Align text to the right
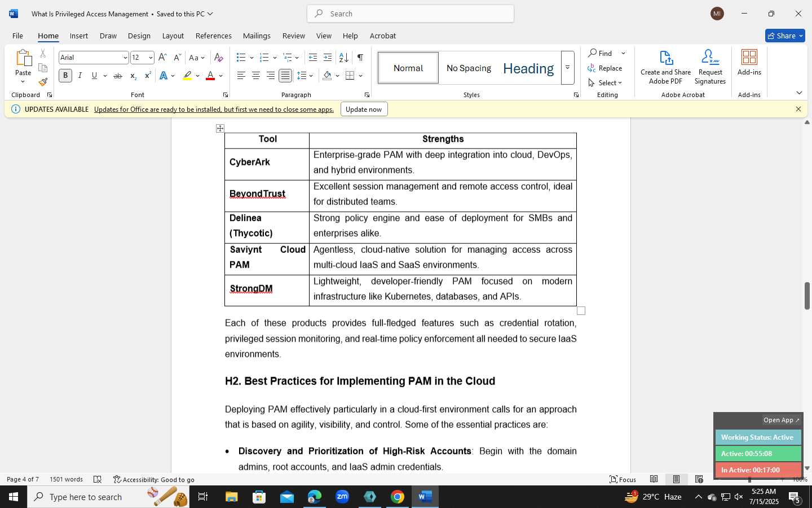812x508 pixels. tap(271, 76)
